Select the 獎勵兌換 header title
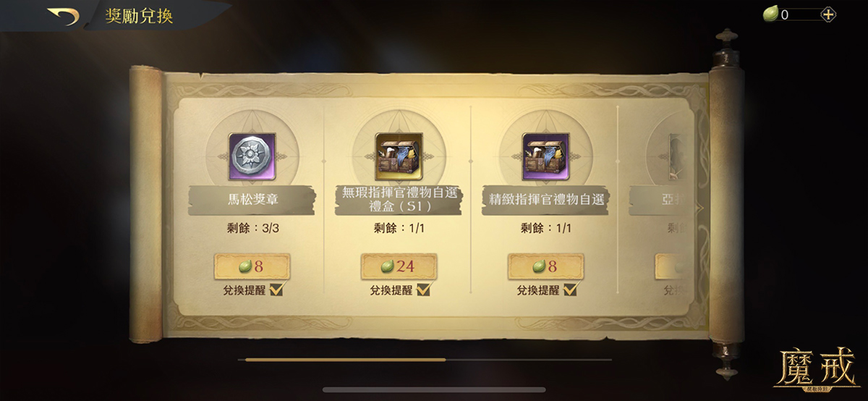 coord(139,15)
